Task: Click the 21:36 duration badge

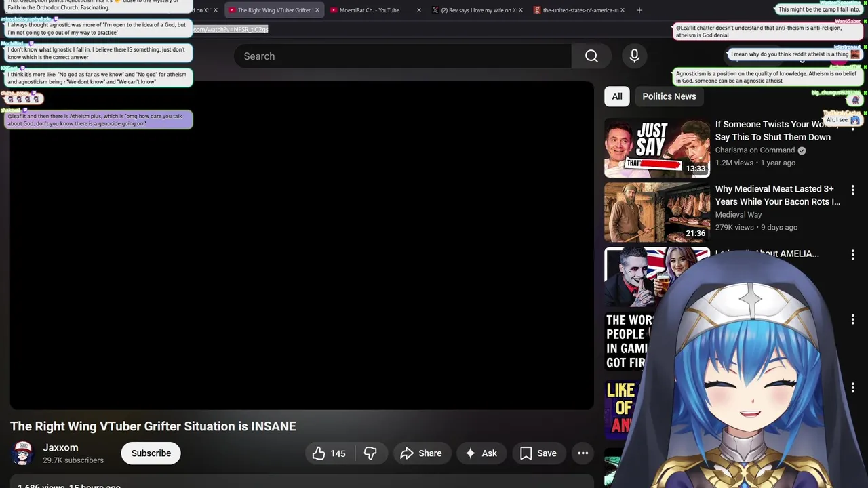Action: [695, 233]
